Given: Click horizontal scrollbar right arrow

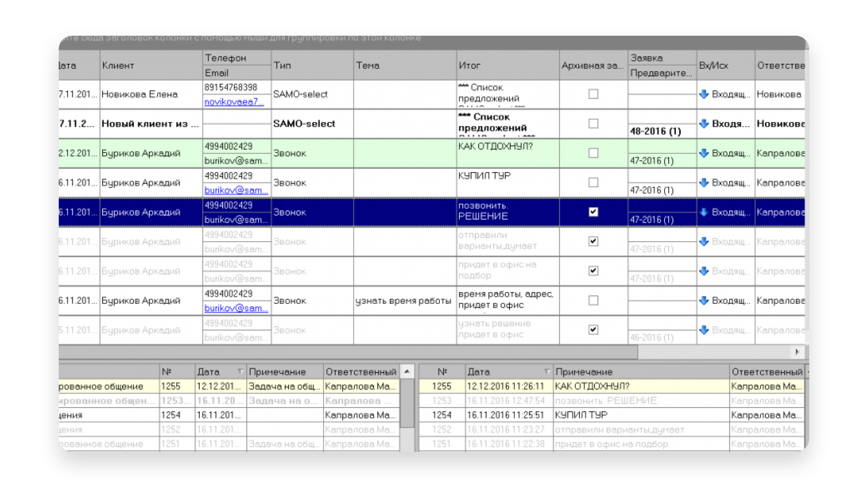Looking at the screenshot, I should click(797, 352).
